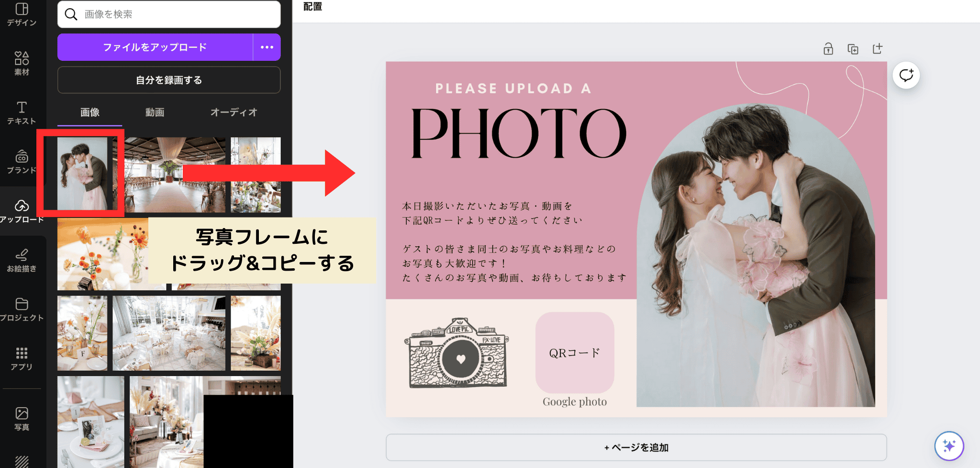The height and width of the screenshot is (468, 980).
Task: Click the ファイルをアップロード button
Action: 155,47
